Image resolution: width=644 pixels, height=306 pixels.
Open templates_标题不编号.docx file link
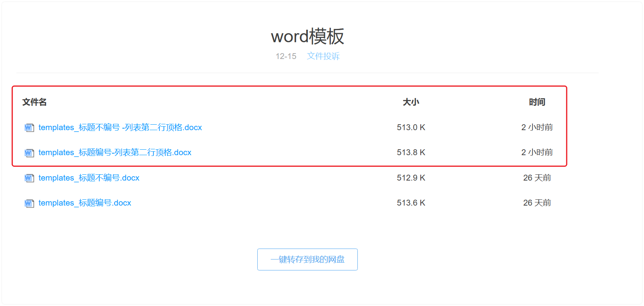click(89, 178)
